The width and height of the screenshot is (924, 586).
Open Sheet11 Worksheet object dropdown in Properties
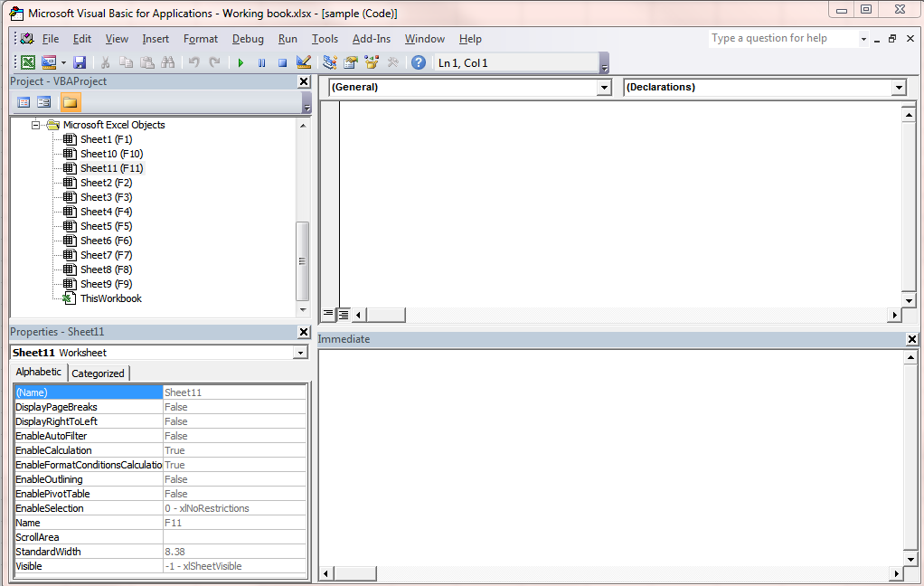[300, 353]
